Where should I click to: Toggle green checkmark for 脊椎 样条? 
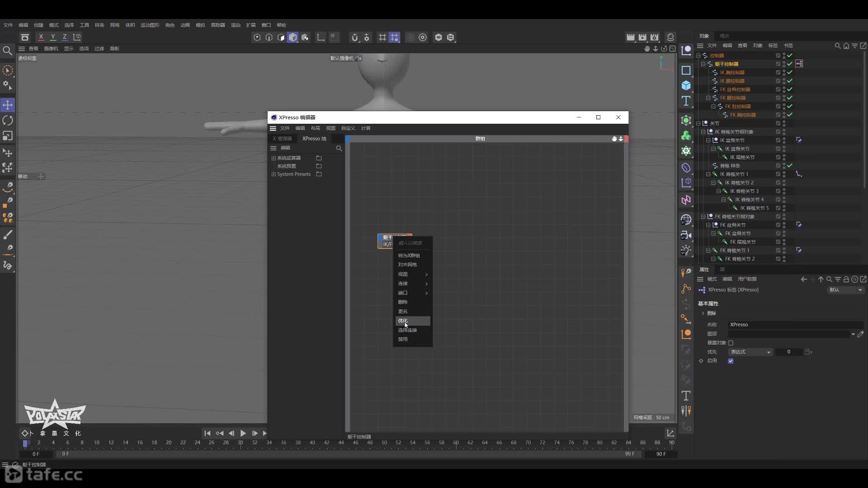pyautogui.click(x=790, y=166)
